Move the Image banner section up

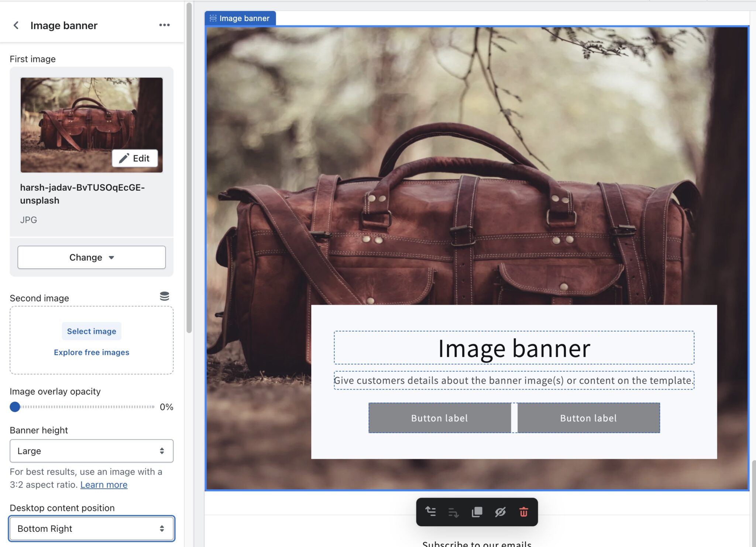[x=431, y=512]
